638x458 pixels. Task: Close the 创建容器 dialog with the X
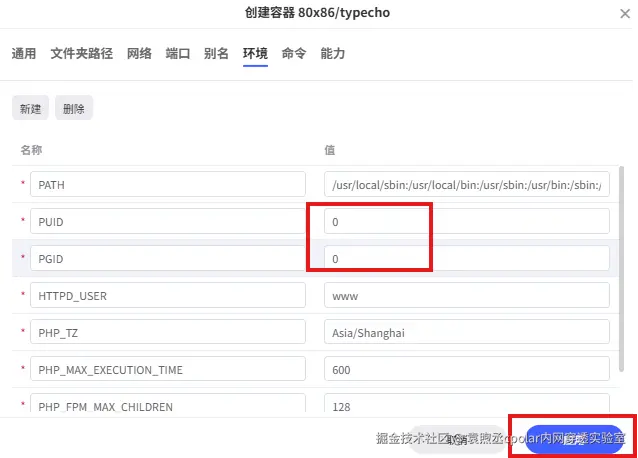[625, 14]
